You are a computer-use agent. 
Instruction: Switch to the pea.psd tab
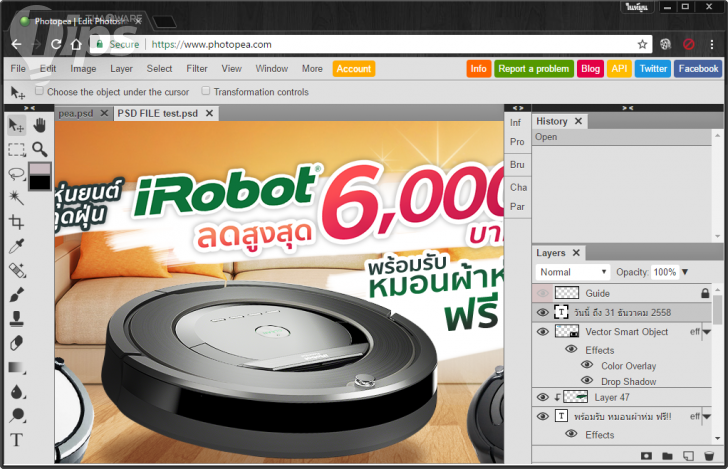(76, 113)
